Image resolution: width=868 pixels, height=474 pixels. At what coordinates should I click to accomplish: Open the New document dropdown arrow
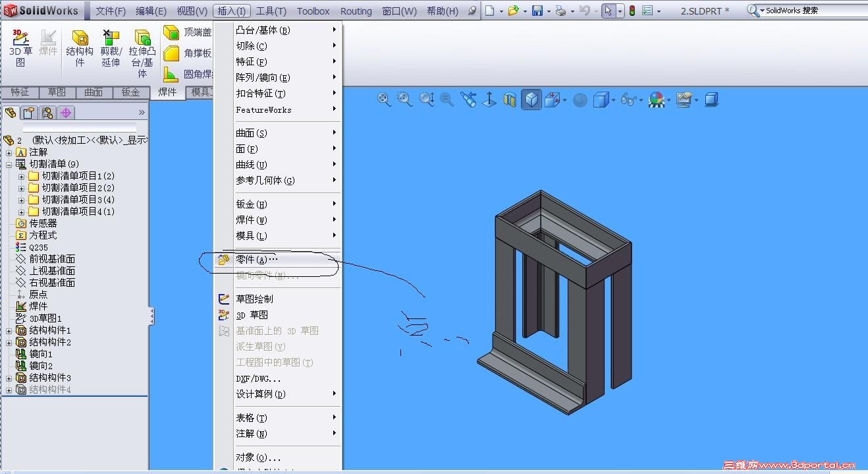tap(502, 11)
